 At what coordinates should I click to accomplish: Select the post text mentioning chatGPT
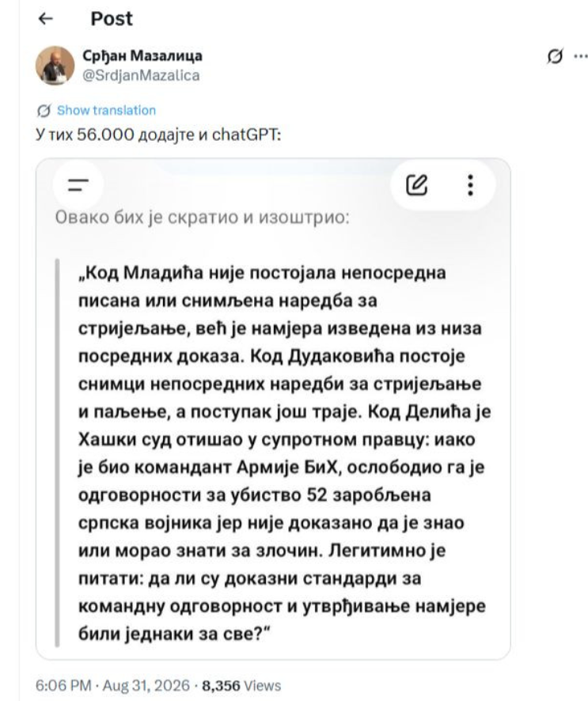point(158,135)
